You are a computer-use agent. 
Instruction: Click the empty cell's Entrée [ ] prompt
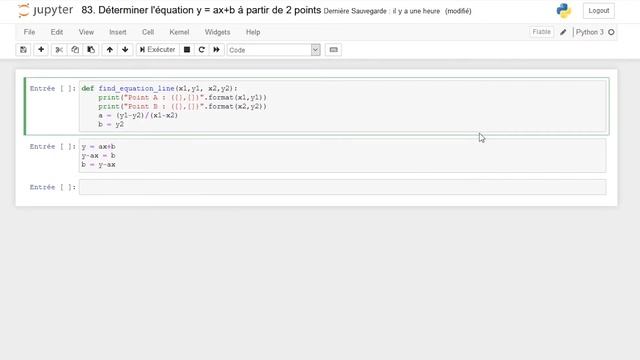[x=53, y=187]
